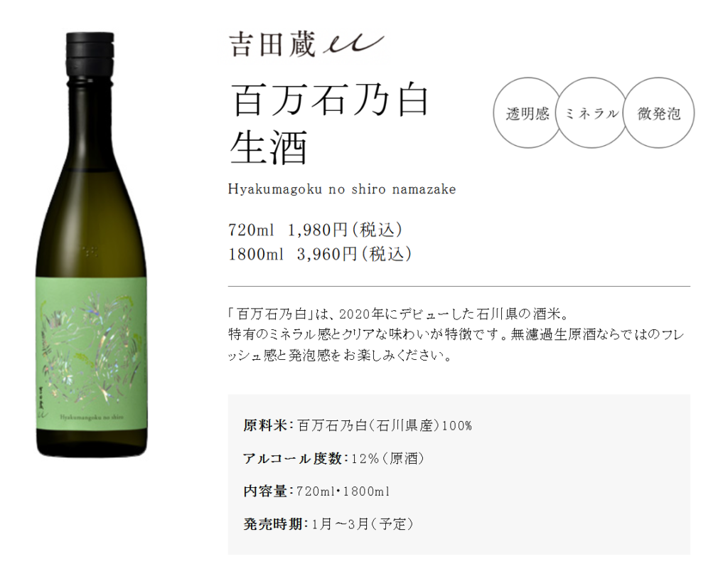Click the horizontal divider below prices
This screenshot has height=579, width=728.
[x=459, y=286]
